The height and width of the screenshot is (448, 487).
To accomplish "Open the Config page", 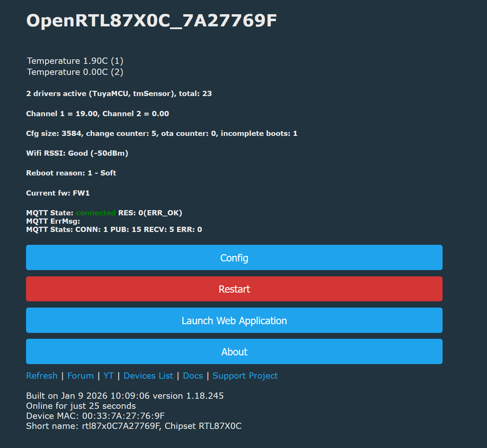I will [x=234, y=258].
